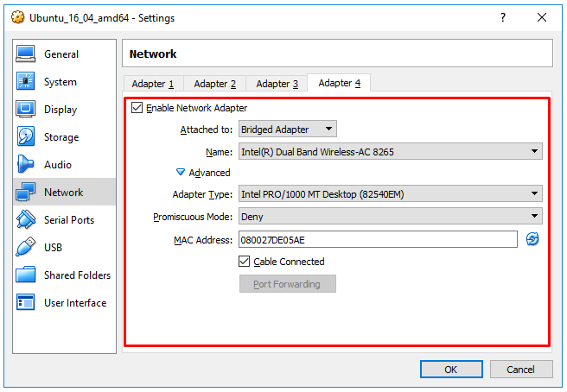Click the Advanced label text
The image size is (567, 392).
[209, 173]
